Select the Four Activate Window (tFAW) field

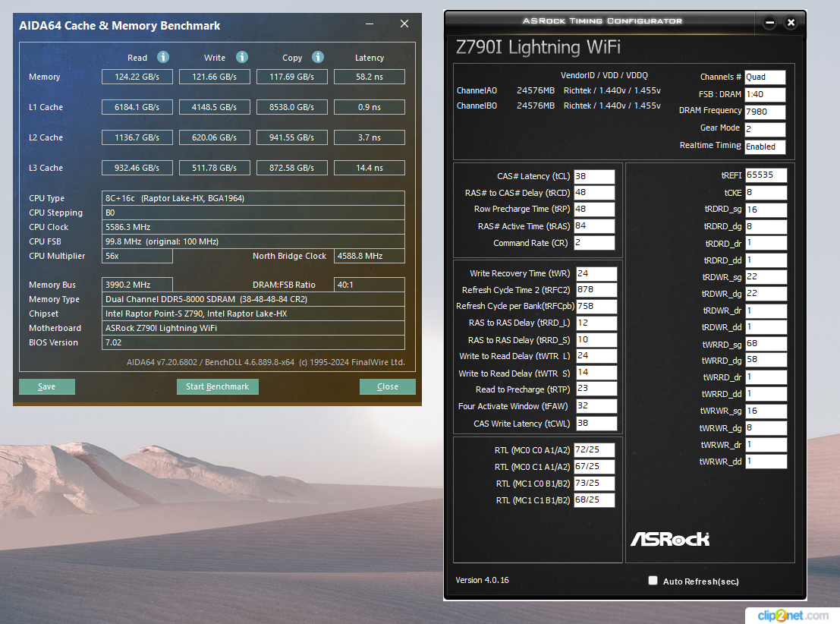(x=596, y=406)
